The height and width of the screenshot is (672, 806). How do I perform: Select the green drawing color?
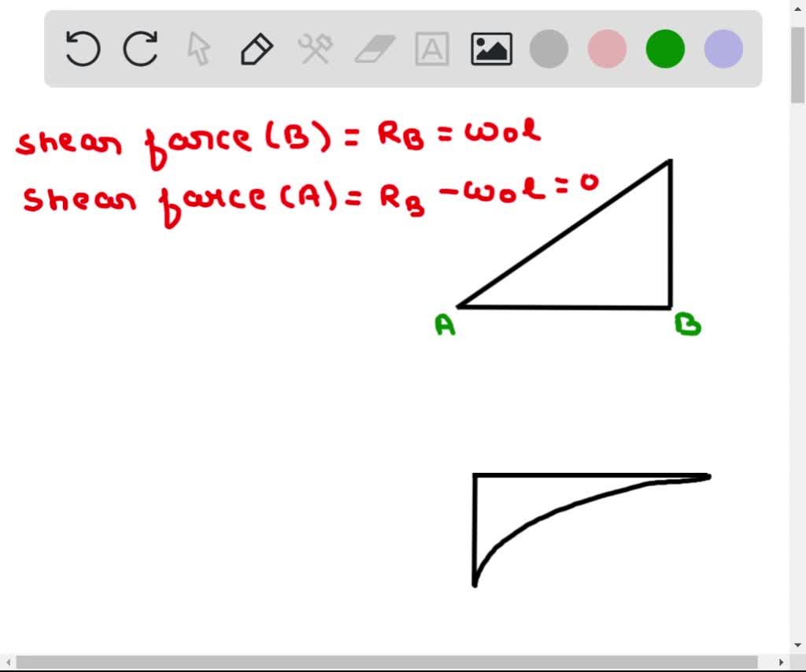point(664,48)
